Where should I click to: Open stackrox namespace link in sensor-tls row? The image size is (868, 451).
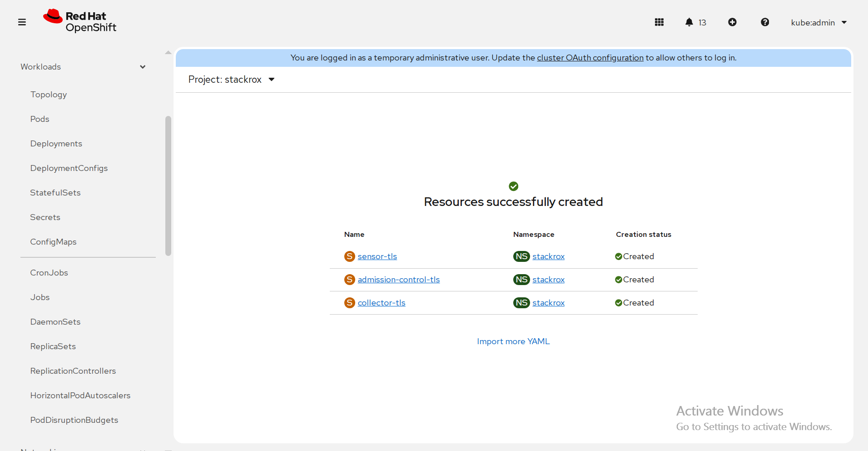(x=548, y=256)
